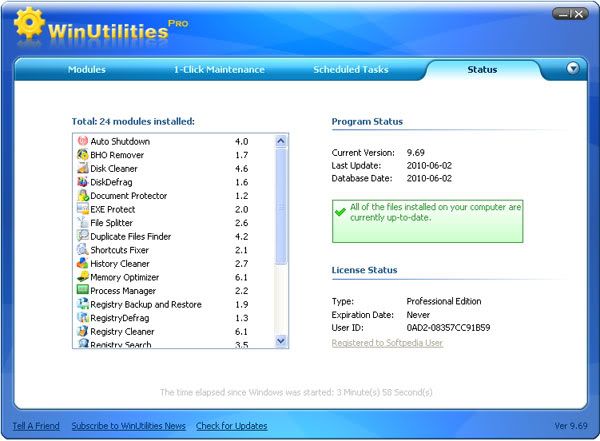Click Ver 9.69 in the footer
600x441 pixels.
point(571,426)
